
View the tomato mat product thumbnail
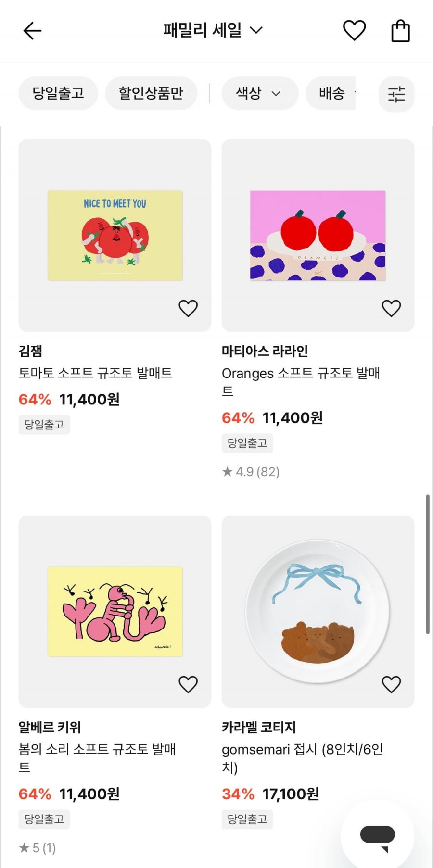[x=115, y=235]
